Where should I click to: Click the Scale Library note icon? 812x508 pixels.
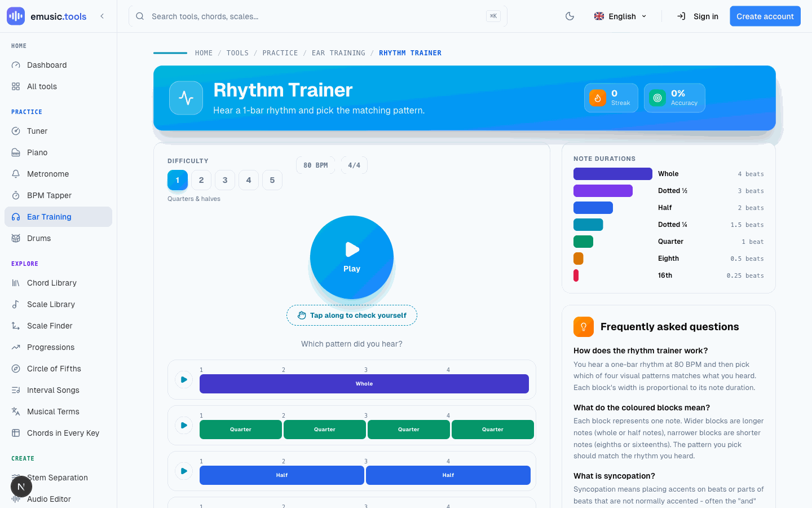point(16,304)
